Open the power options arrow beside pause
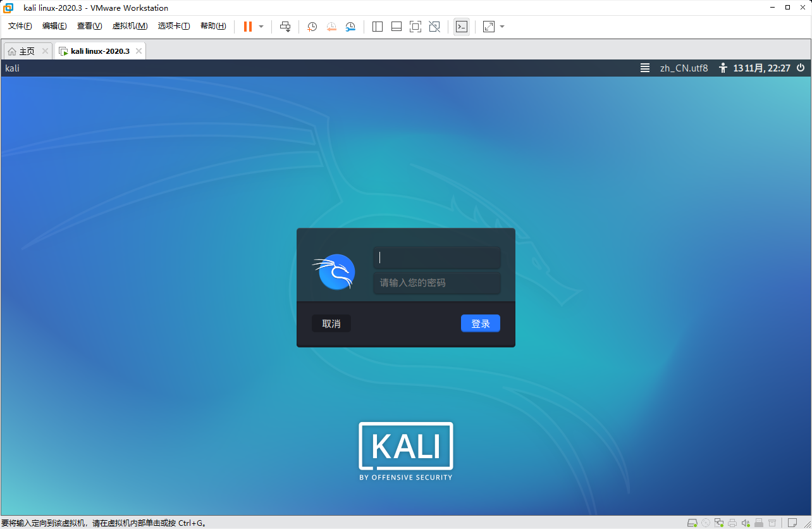Viewport: 812px width, 529px height. [261, 27]
